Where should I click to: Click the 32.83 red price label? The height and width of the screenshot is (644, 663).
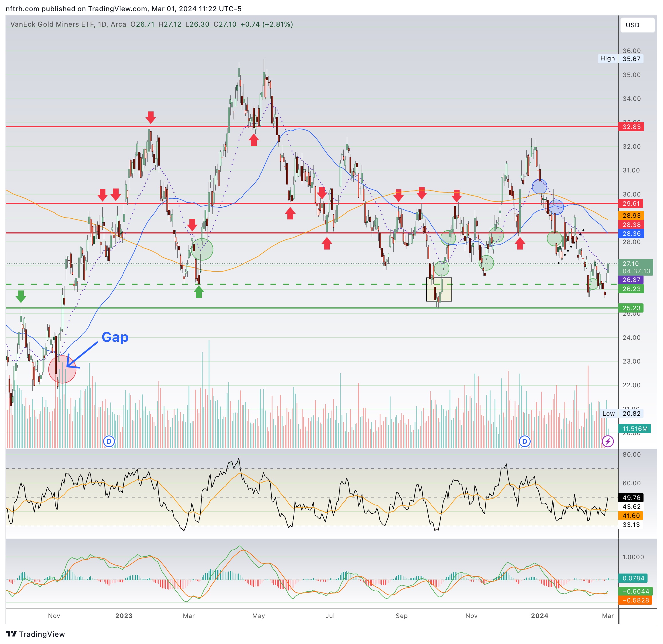click(631, 127)
